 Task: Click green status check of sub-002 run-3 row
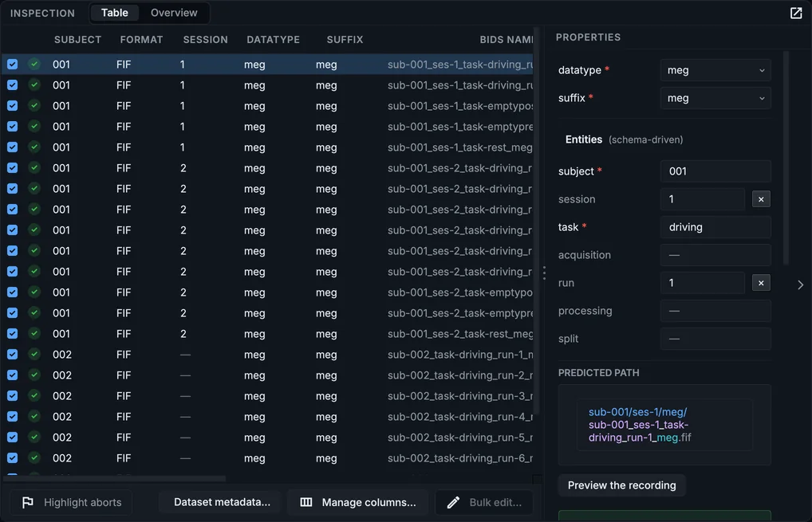(x=34, y=396)
